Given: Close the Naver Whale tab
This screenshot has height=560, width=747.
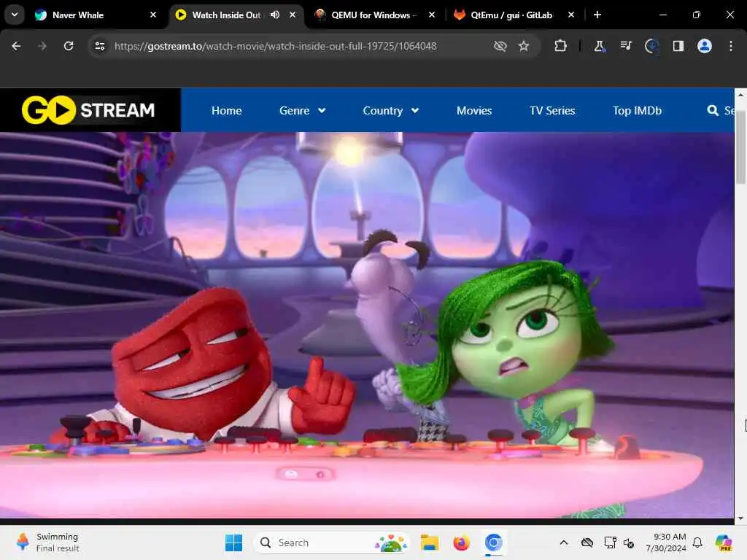Looking at the screenshot, I should (153, 15).
